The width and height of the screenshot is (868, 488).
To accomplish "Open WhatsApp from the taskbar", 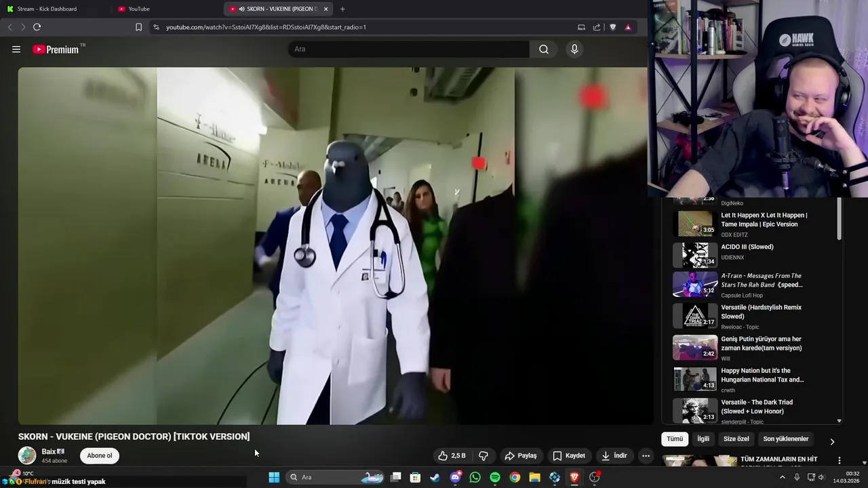I will coord(475,477).
